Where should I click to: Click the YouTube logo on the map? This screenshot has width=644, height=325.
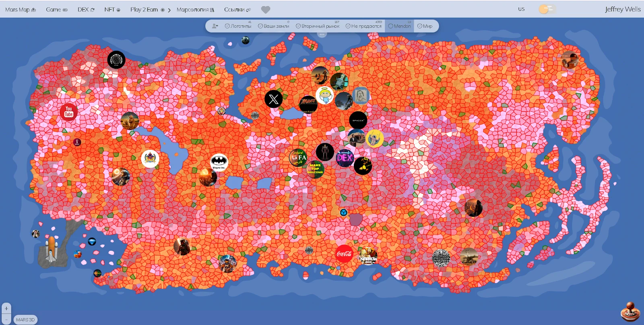click(x=68, y=112)
